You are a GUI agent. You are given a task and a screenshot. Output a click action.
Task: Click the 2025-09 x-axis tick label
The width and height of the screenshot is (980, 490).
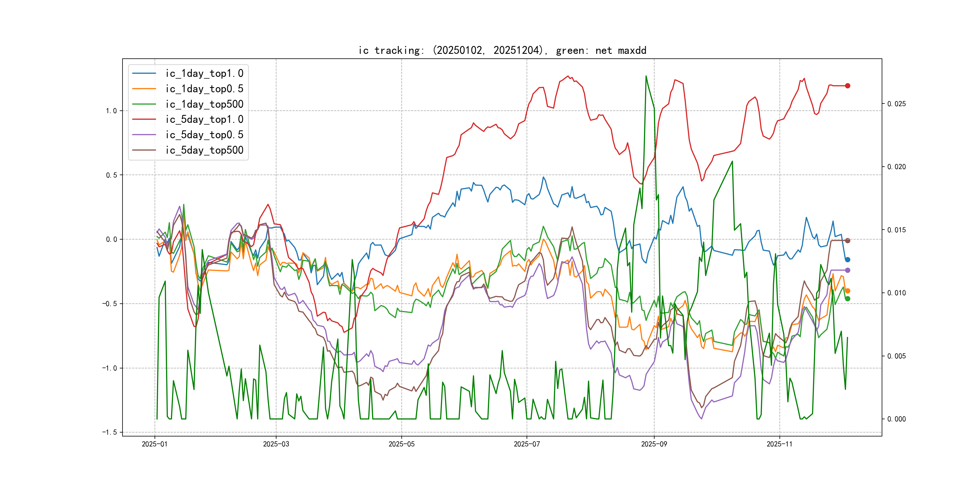pos(654,444)
